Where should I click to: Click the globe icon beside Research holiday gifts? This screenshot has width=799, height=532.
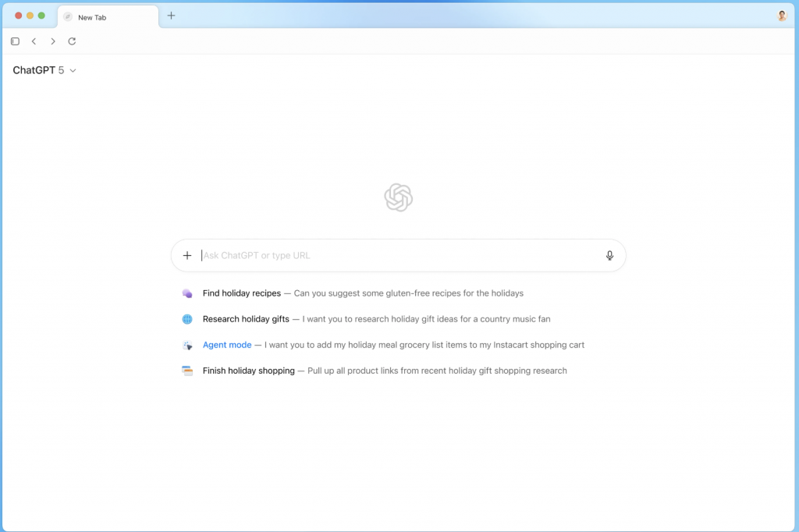[187, 318]
